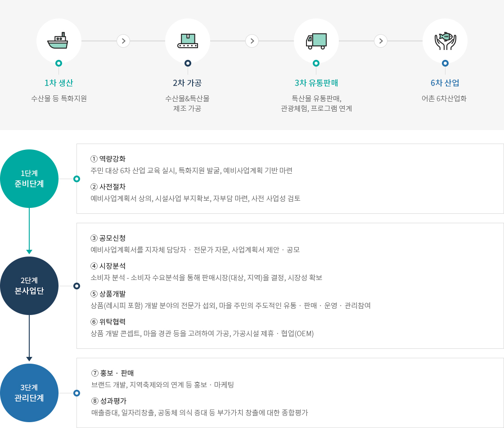The height and width of the screenshot is (428, 504).
Task: Click the ring connector beside 준비단계 box
Action: click(76, 179)
